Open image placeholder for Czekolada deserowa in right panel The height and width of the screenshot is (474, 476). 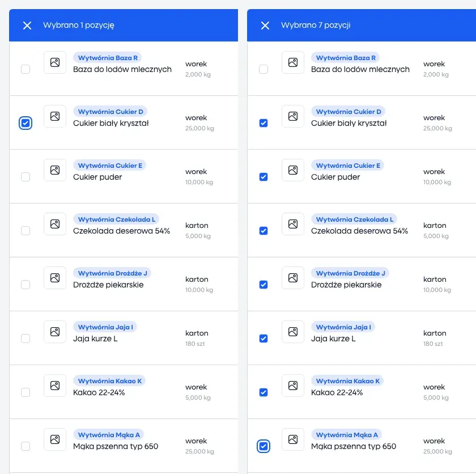[x=293, y=224]
